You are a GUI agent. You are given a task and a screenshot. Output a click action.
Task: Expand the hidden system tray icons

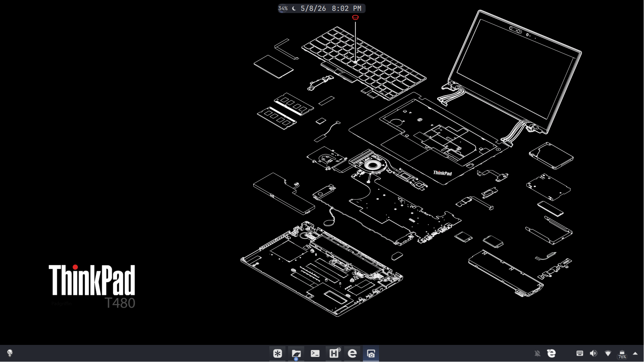[635, 353]
